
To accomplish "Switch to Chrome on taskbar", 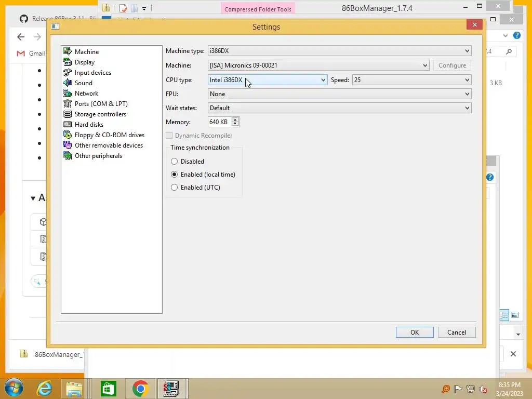I will (140, 389).
